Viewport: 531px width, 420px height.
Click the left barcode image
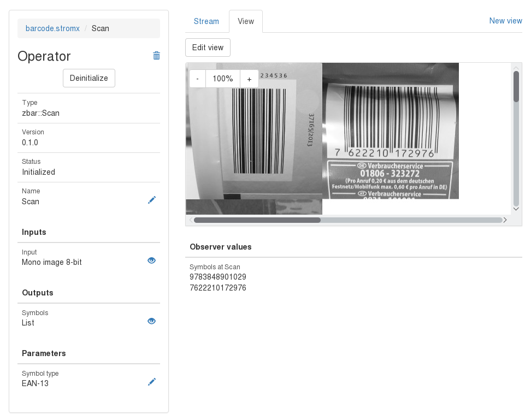254,131
